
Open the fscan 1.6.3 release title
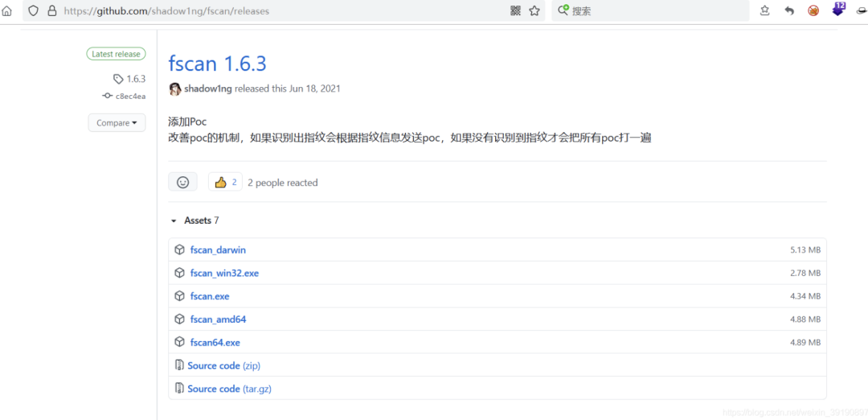point(218,64)
